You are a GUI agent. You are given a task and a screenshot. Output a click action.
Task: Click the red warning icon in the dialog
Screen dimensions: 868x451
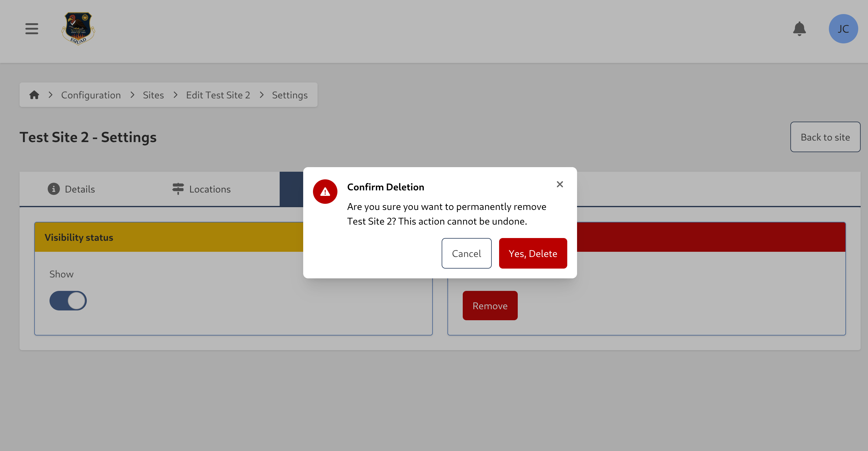click(x=325, y=191)
